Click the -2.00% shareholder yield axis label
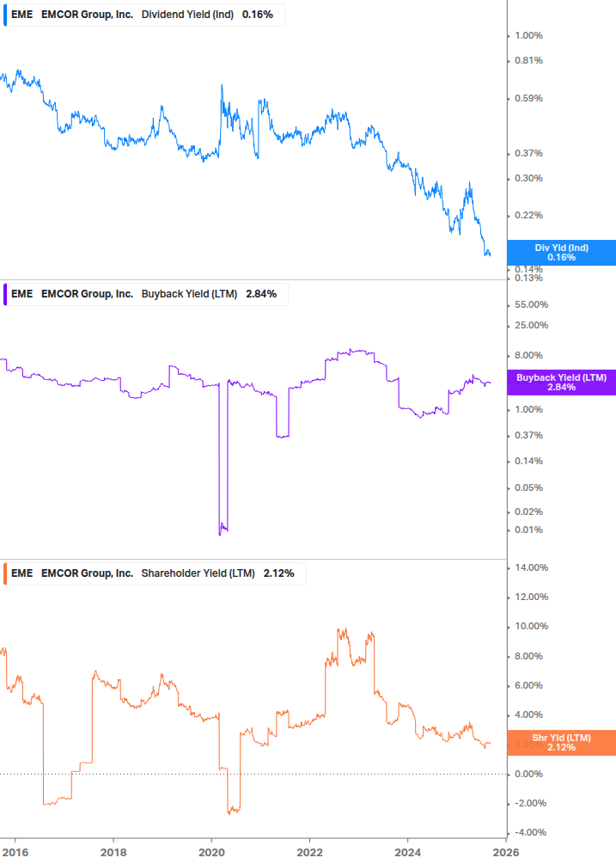 point(529,803)
